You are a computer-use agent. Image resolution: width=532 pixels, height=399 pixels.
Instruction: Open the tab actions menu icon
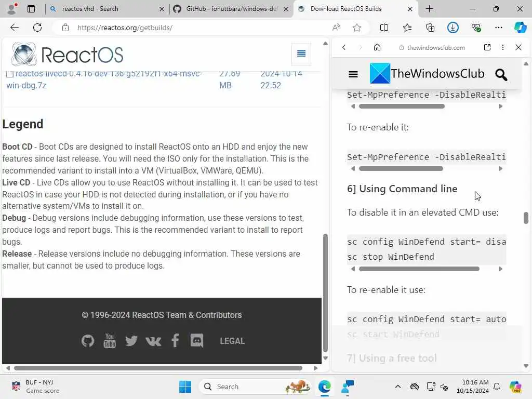click(31, 9)
